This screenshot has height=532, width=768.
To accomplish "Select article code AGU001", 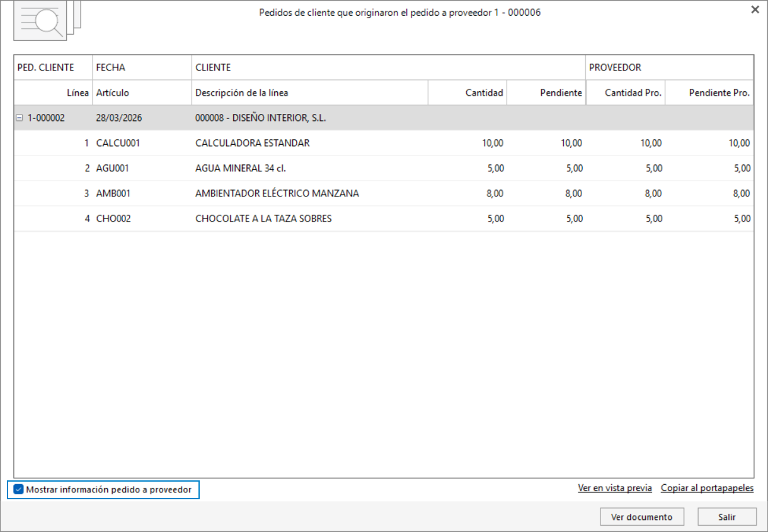I will pos(113,168).
